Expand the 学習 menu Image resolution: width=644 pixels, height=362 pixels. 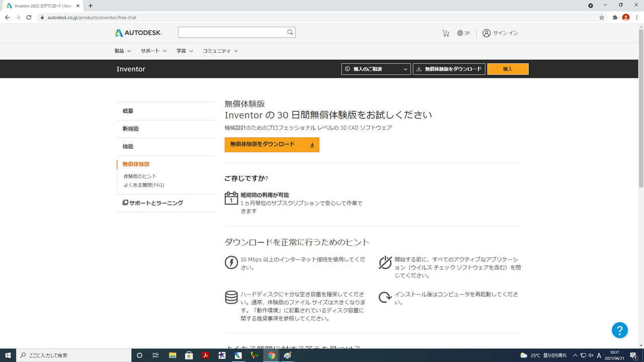(x=185, y=51)
